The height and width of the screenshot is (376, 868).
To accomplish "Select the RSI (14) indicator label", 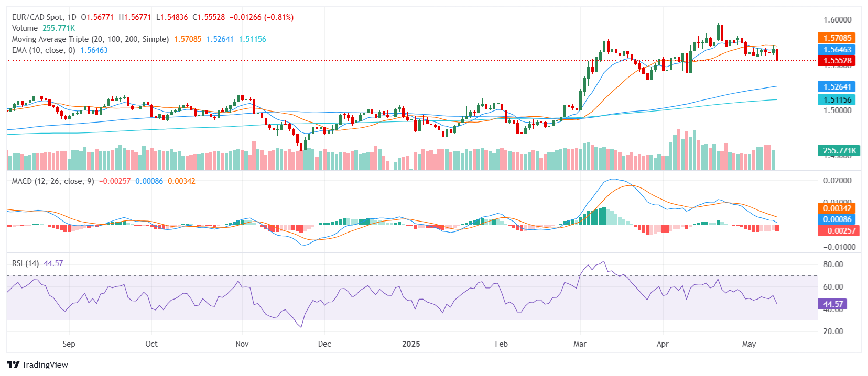I will click(25, 263).
